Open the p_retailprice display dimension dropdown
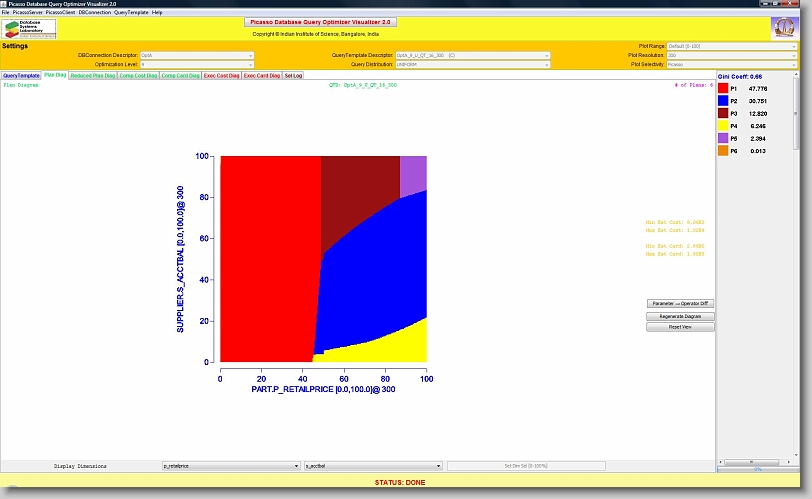The image size is (812, 499). pos(231,466)
